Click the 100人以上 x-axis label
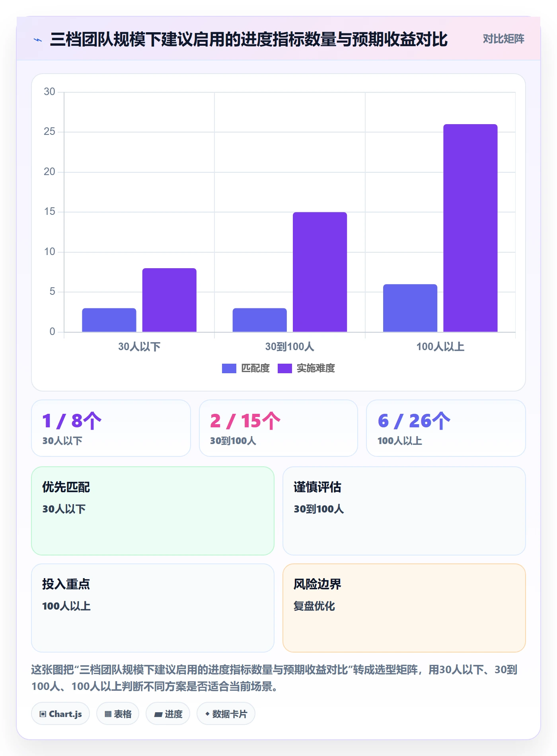This screenshot has height=756, width=557. coord(440,347)
